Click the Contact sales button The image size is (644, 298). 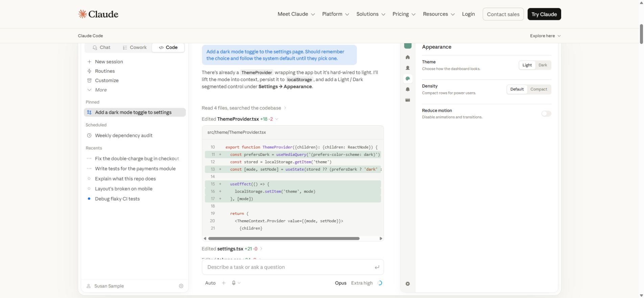coord(503,14)
